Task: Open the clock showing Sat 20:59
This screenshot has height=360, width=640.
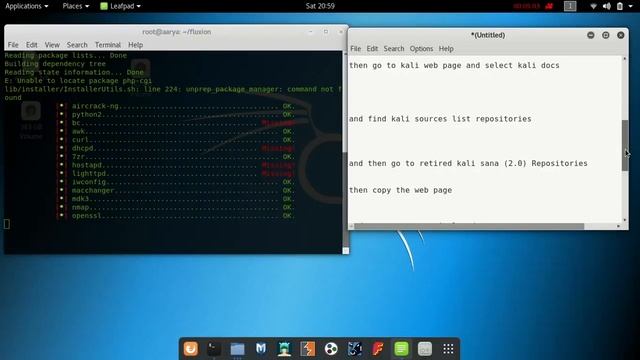Action: point(320,6)
